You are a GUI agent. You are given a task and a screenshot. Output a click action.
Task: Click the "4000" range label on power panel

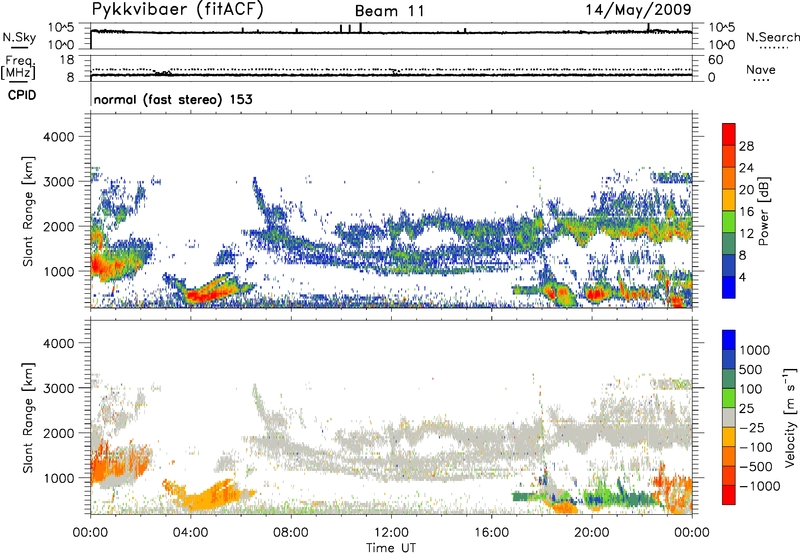point(59,137)
